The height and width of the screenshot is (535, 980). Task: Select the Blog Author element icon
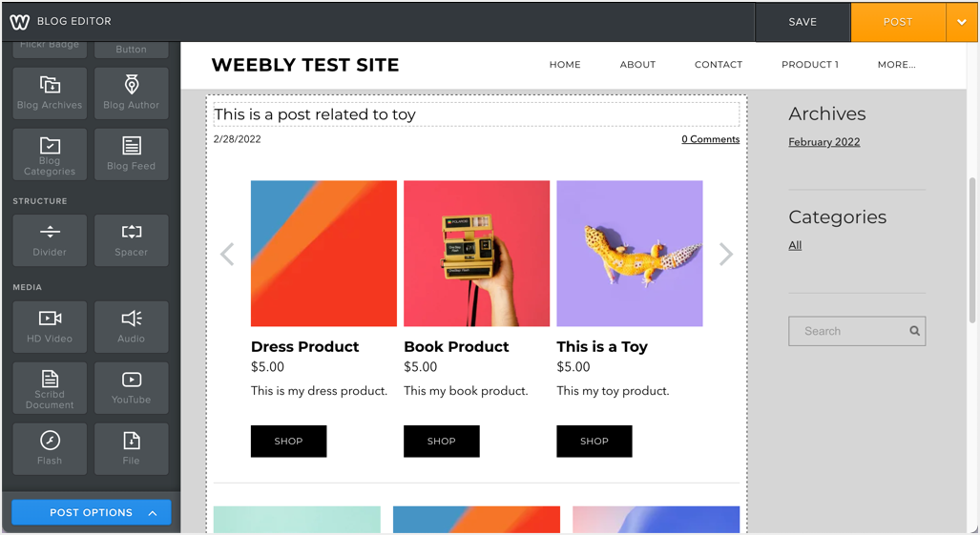pyautogui.click(x=132, y=93)
